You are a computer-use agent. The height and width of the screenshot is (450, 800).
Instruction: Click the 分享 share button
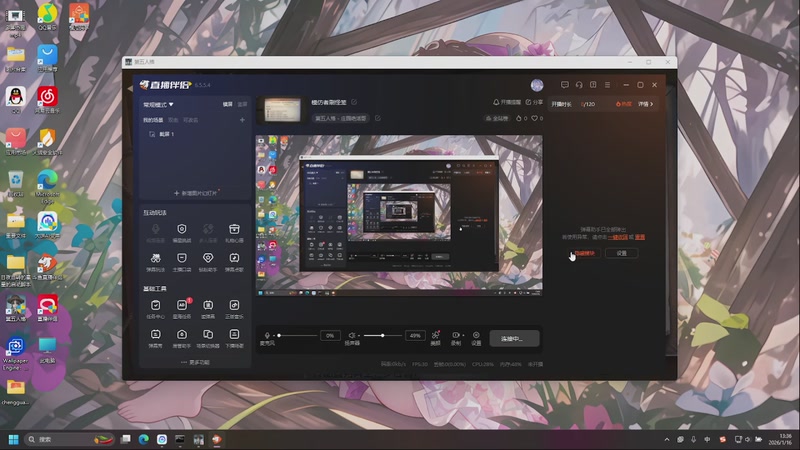[534, 102]
